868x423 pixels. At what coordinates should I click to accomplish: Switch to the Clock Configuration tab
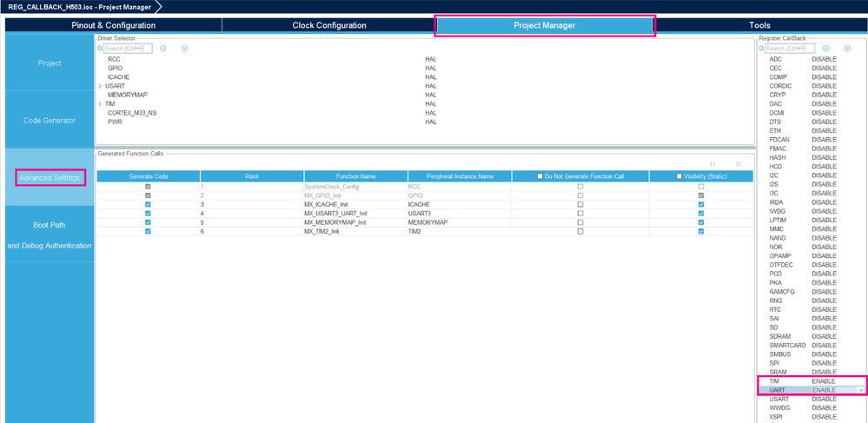pos(328,25)
